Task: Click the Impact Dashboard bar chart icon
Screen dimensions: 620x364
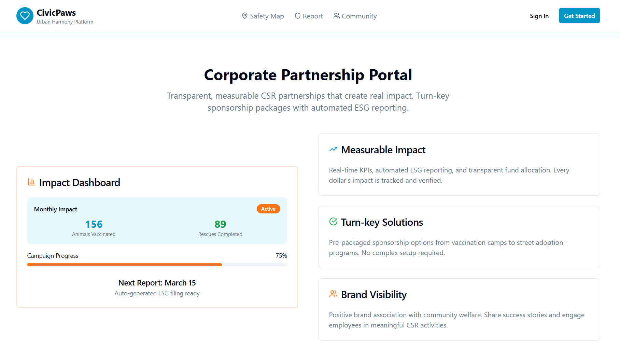Action: click(31, 182)
